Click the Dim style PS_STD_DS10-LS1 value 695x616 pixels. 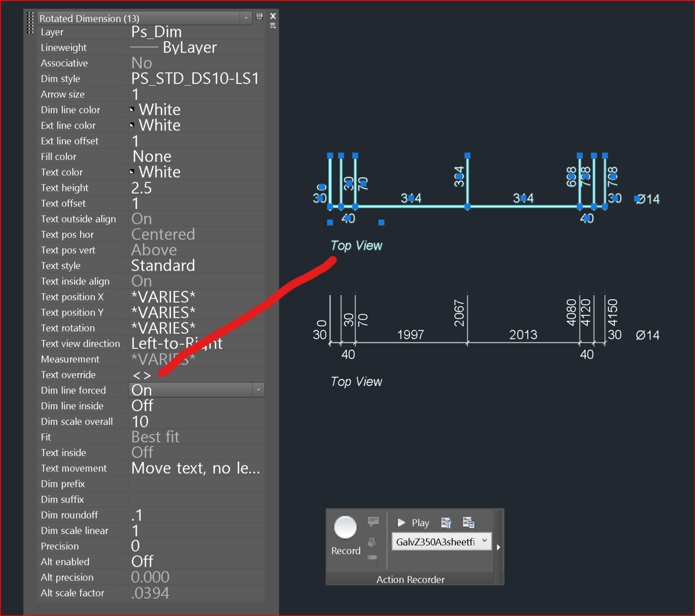(x=196, y=79)
